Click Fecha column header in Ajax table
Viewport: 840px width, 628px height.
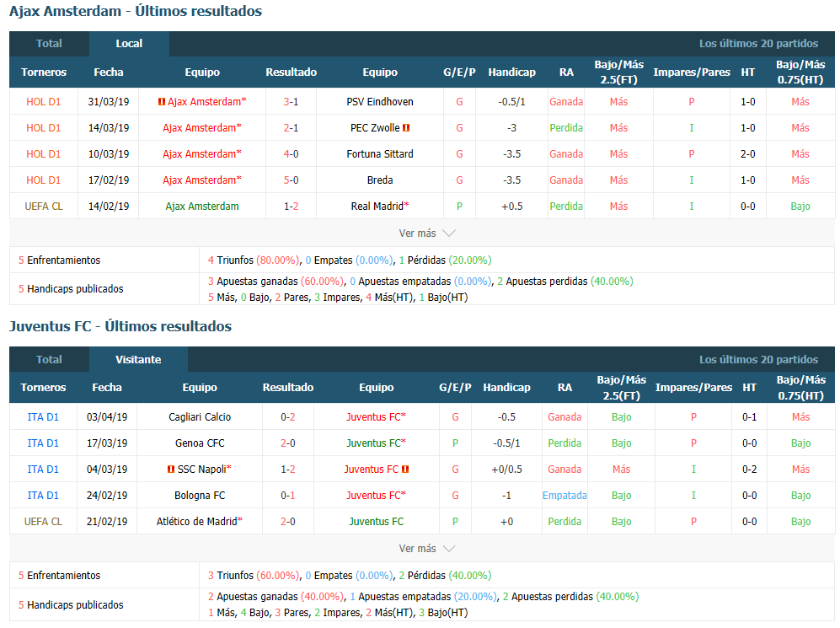click(x=108, y=72)
